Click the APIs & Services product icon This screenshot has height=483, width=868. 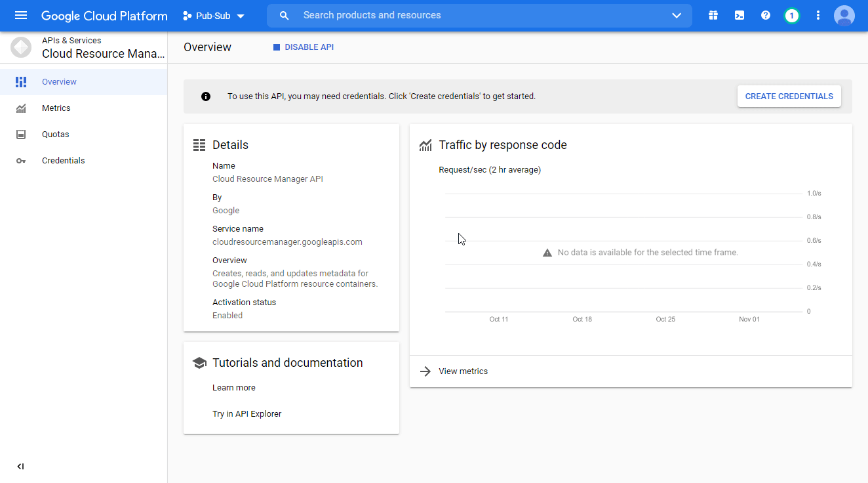pyautogui.click(x=20, y=47)
